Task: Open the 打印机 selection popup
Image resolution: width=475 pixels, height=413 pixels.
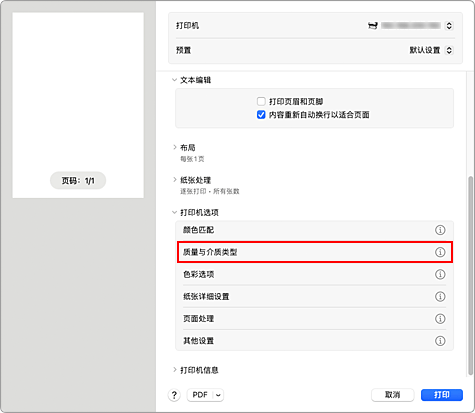Action: (x=449, y=26)
